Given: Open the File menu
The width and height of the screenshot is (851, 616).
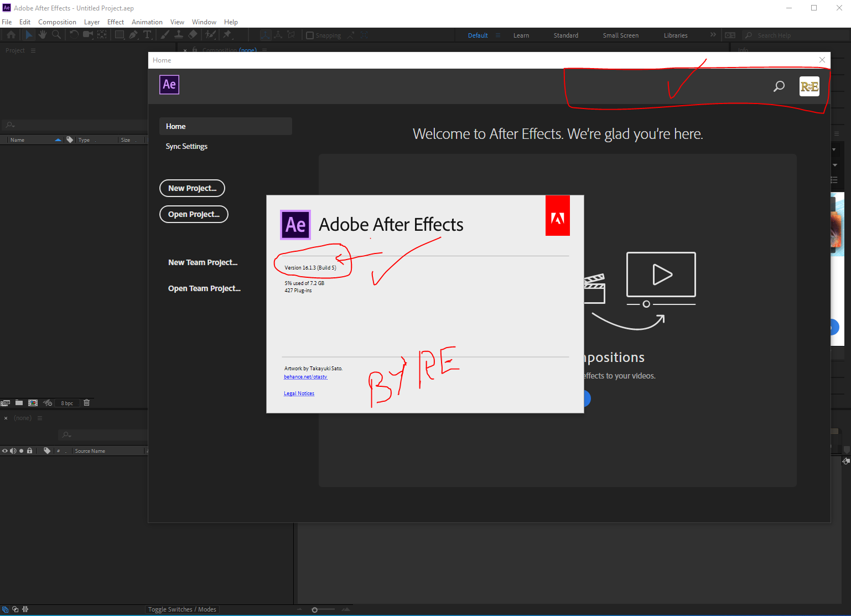Looking at the screenshot, I should [7, 22].
